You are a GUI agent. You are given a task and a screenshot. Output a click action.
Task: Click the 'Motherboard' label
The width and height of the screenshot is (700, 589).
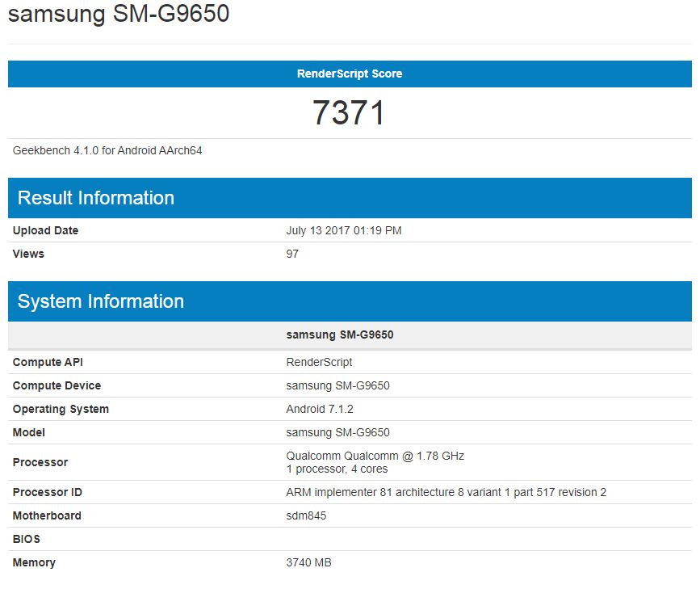click(x=47, y=515)
